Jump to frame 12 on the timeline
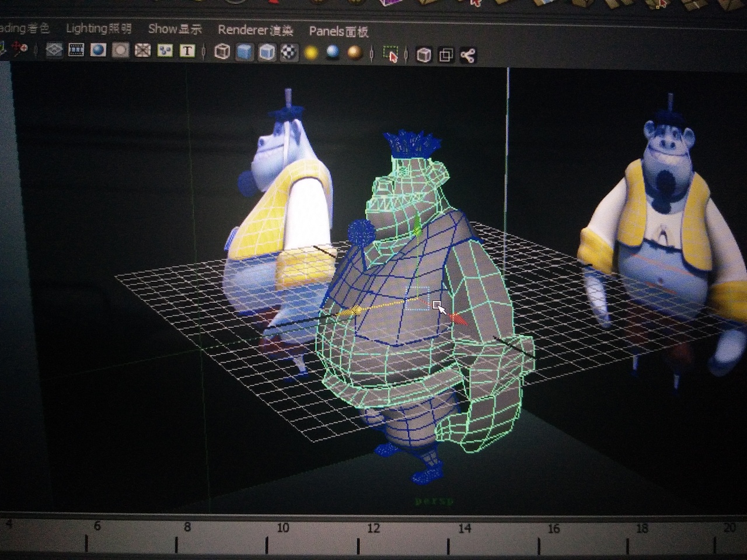 373,528
